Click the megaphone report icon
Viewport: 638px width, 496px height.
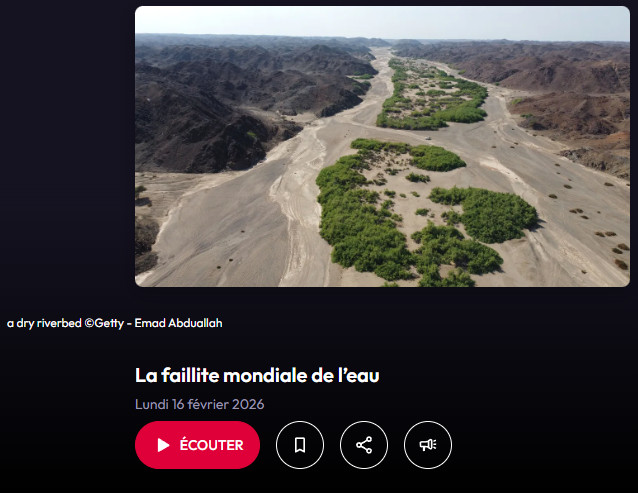(428, 445)
